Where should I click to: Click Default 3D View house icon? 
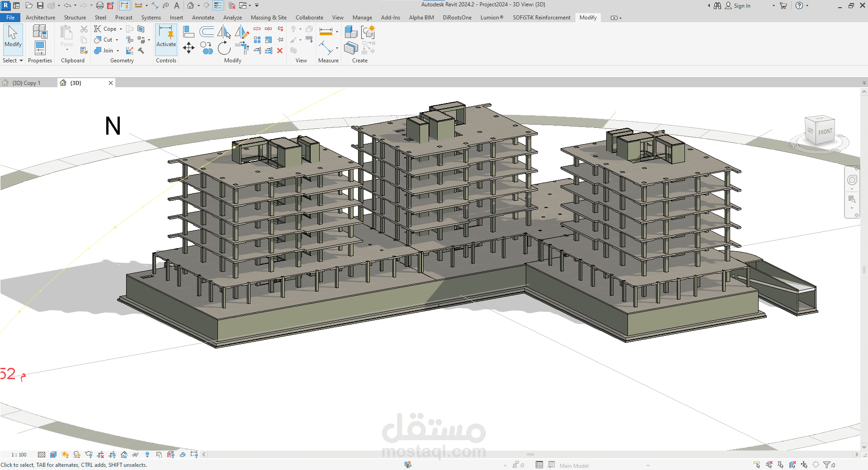(x=191, y=5)
